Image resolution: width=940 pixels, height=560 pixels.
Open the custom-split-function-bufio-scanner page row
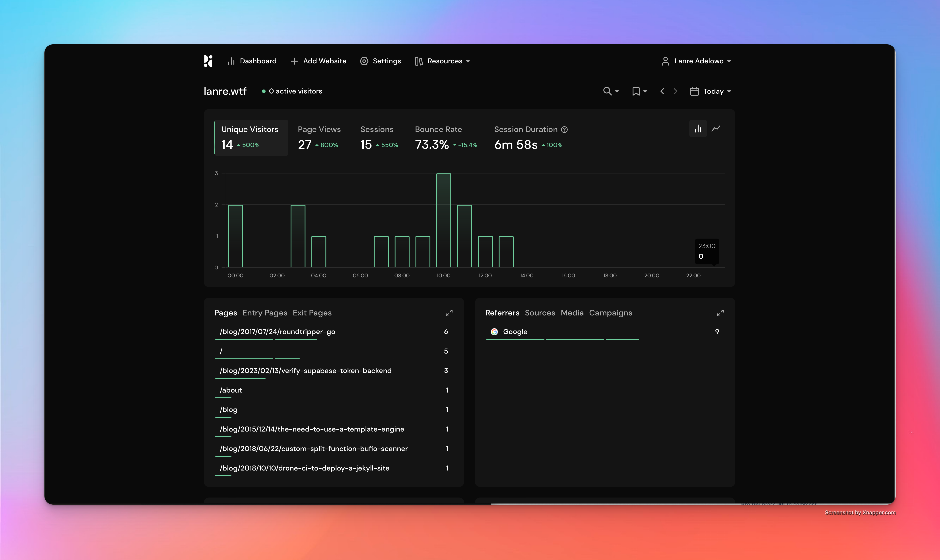point(334,449)
